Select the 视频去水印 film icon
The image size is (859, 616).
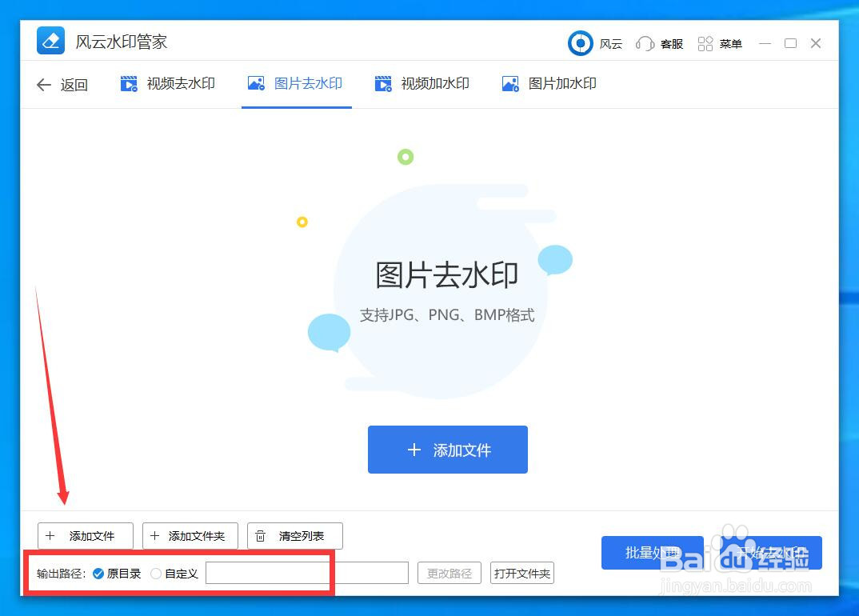(x=129, y=83)
